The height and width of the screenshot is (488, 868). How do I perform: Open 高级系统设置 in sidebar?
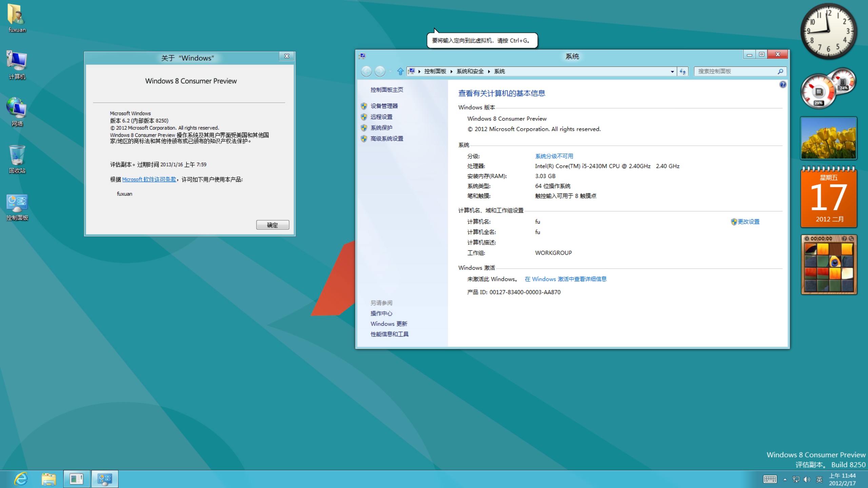(387, 139)
